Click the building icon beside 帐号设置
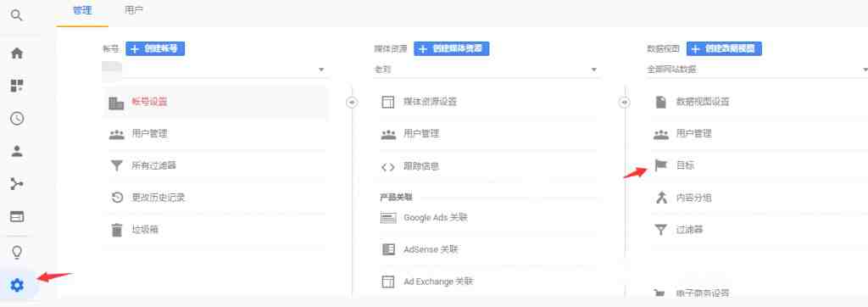This screenshot has width=868, height=307. [116, 103]
